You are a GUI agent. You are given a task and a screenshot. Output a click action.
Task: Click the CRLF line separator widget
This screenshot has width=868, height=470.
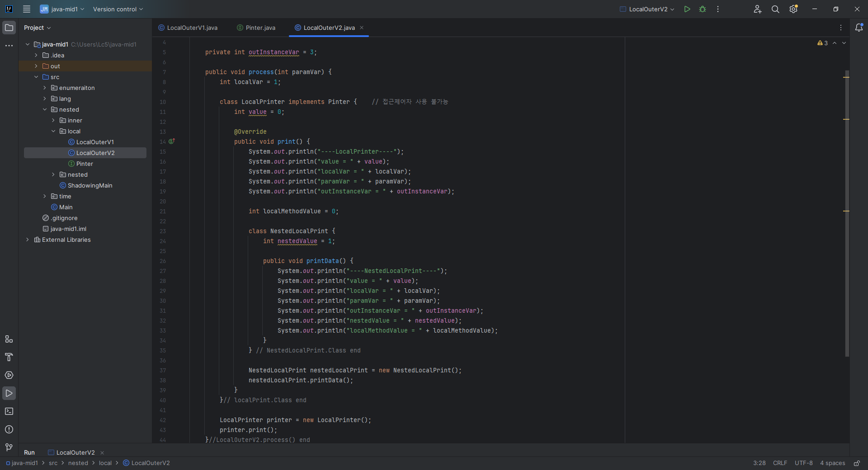(x=780, y=463)
